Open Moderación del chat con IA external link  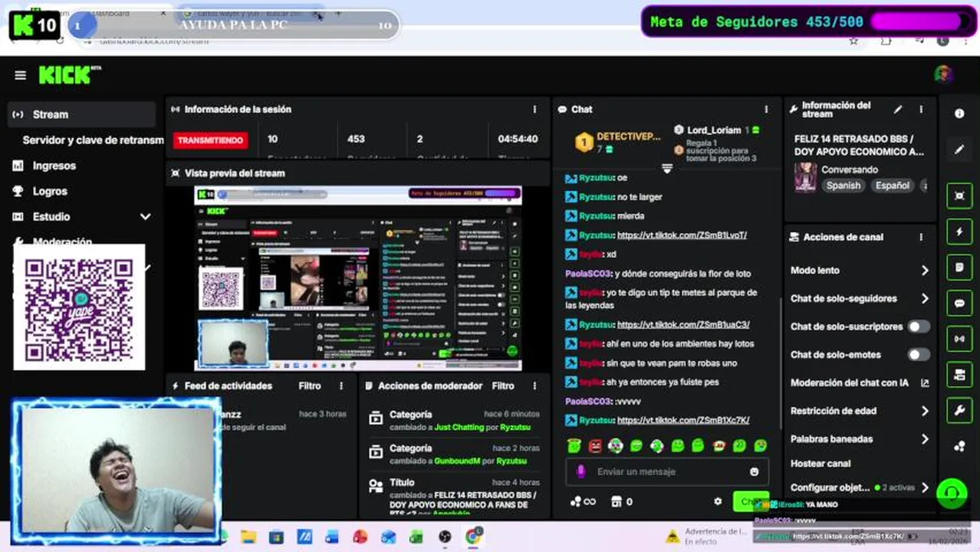925,383
